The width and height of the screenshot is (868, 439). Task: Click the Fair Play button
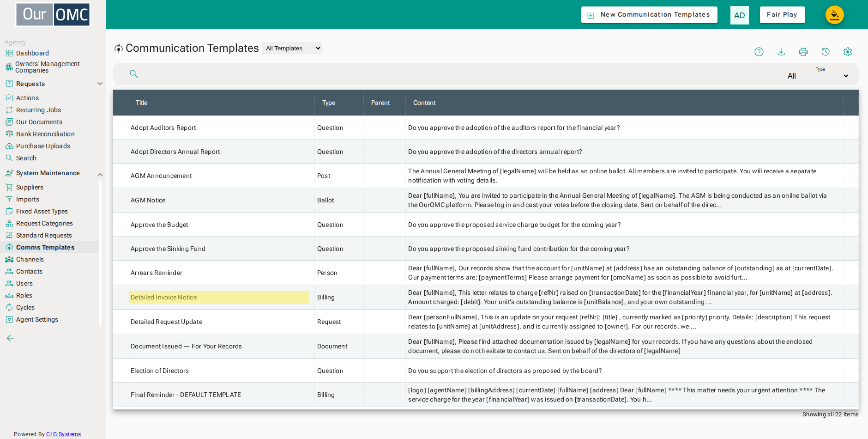click(x=782, y=15)
